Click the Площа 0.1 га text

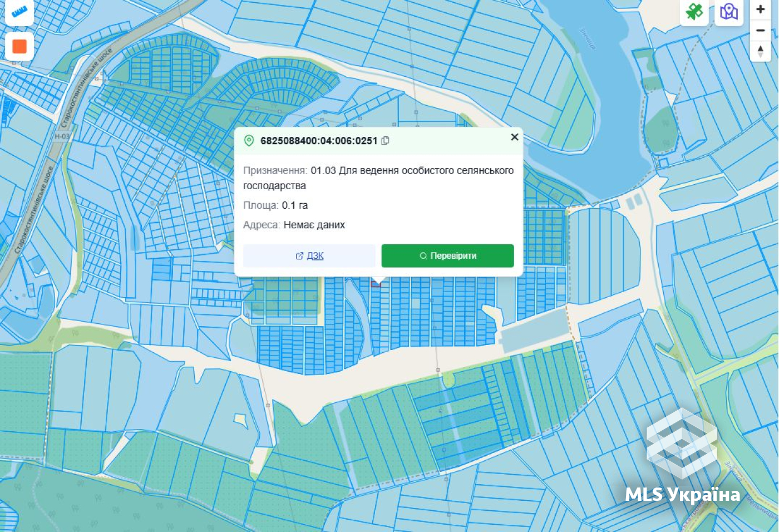click(x=275, y=205)
